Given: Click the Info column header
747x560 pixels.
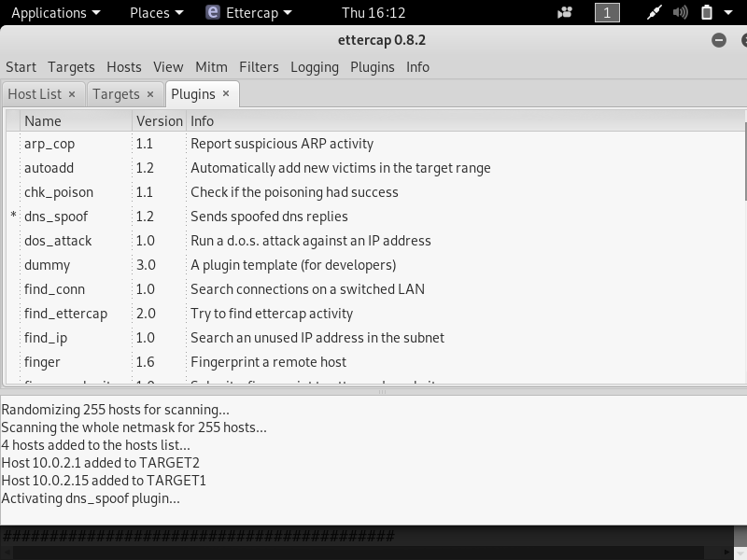Looking at the screenshot, I should (465, 121).
